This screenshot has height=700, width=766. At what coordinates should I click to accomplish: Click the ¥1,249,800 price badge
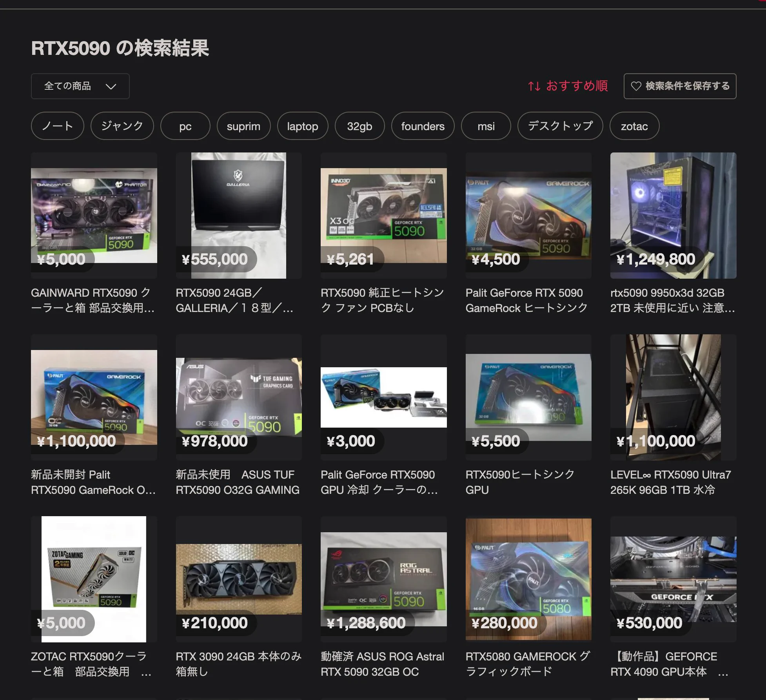click(657, 259)
